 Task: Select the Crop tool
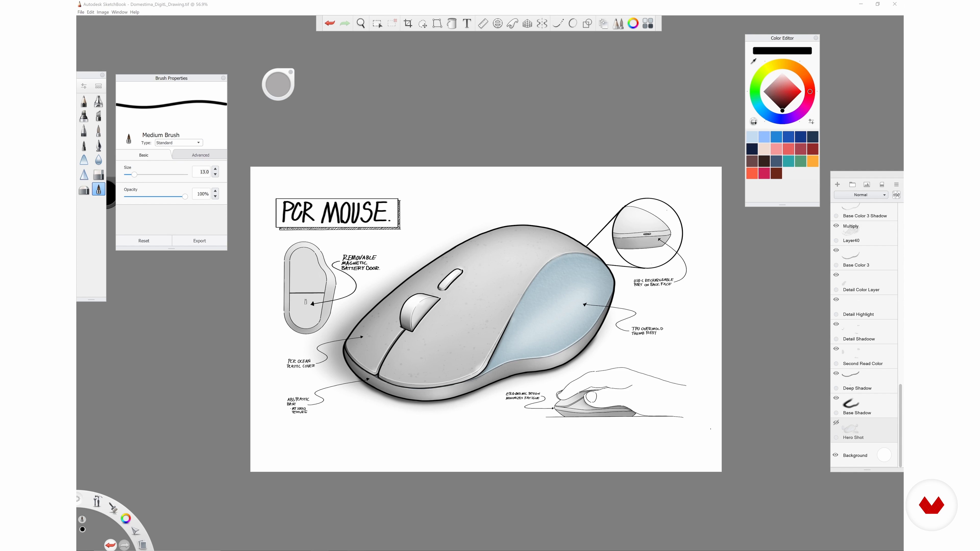click(x=408, y=23)
